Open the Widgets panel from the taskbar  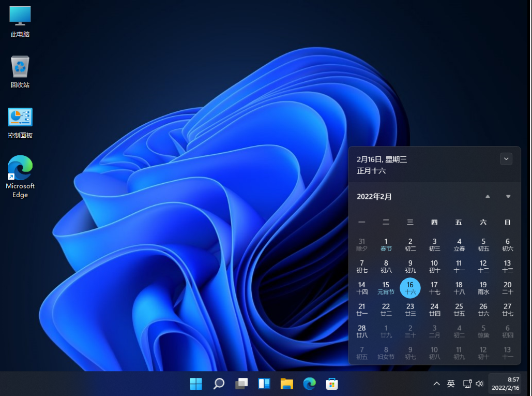[264, 384]
